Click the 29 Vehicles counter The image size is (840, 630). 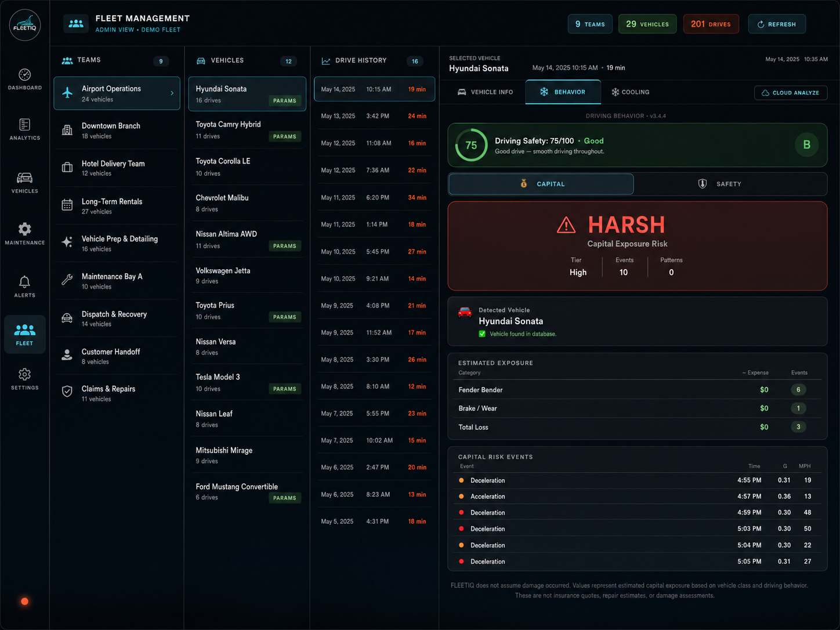(x=647, y=24)
